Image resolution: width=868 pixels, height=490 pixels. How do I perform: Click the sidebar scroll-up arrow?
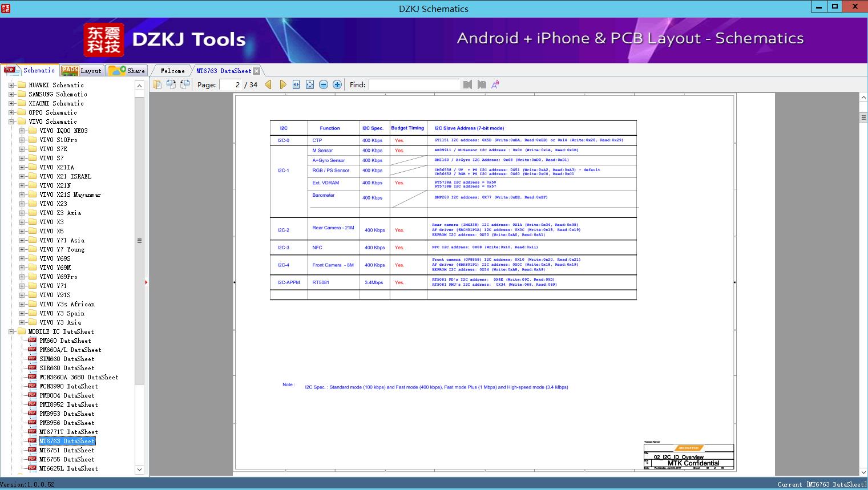point(139,86)
